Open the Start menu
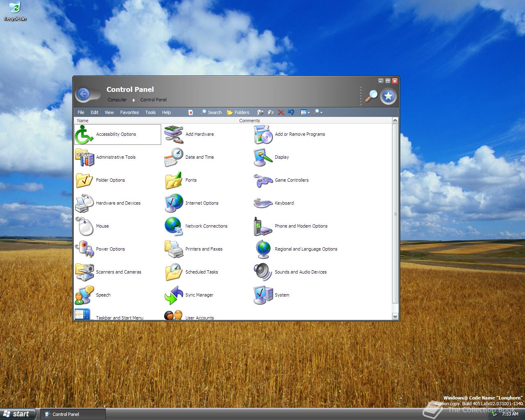 tap(18, 414)
